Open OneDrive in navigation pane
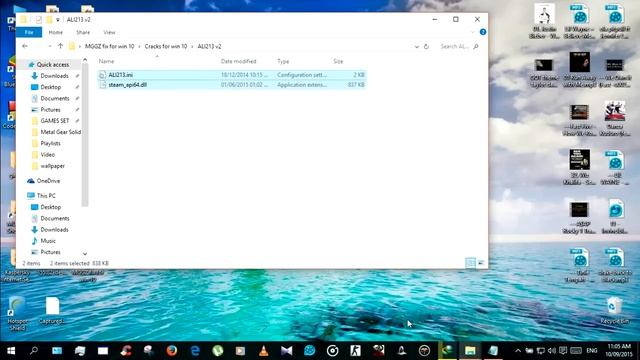Screen dimensions: 640x360 [48, 181]
